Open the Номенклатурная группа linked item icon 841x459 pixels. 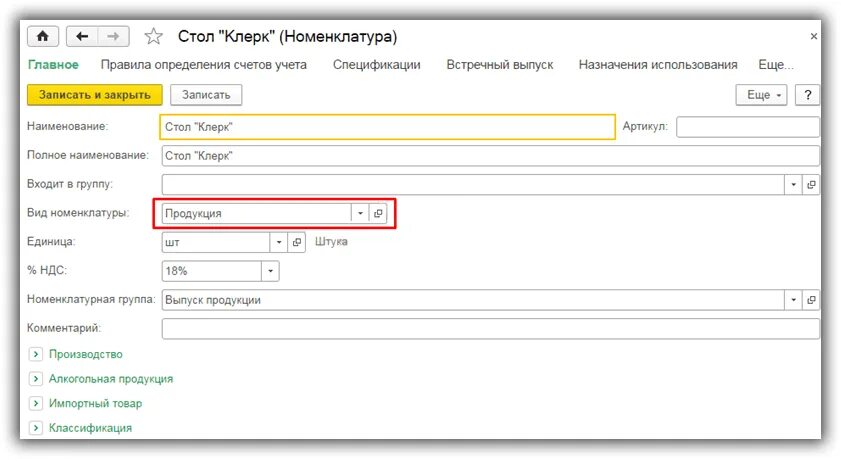pos(811,300)
